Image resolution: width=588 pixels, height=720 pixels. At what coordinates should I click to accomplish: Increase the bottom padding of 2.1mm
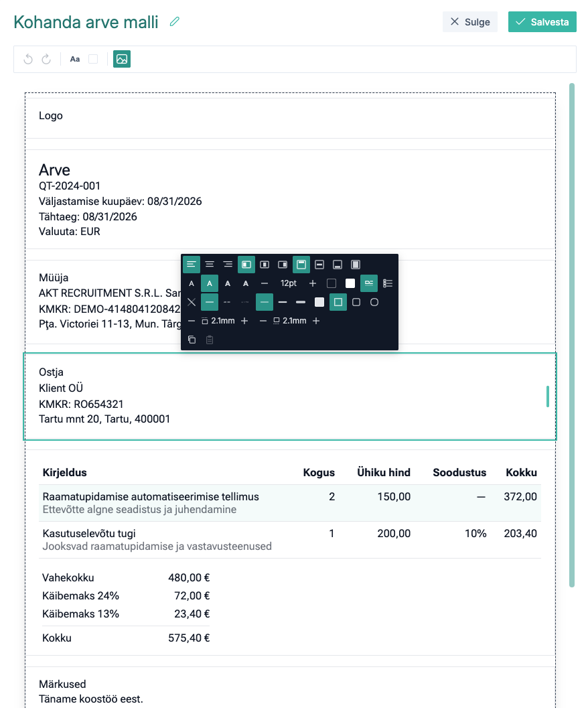point(316,321)
